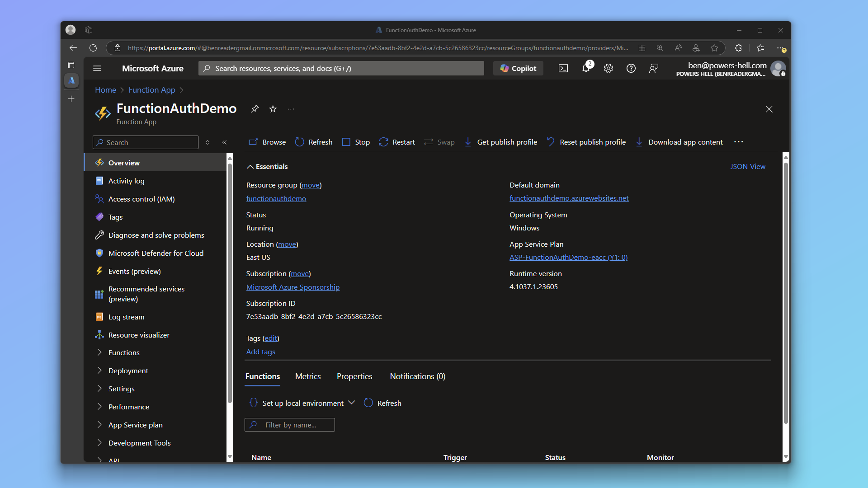Launch Cloud Shell terminal
Viewport: 868px width, 488px height.
563,68
